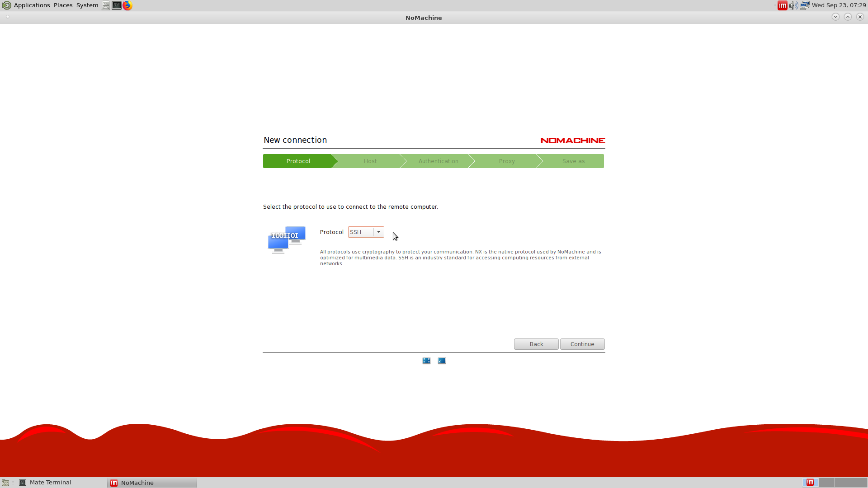This screenshot has height=488, width=868.
Task: Launch Firefox from top panel
Action: [127, 5]
